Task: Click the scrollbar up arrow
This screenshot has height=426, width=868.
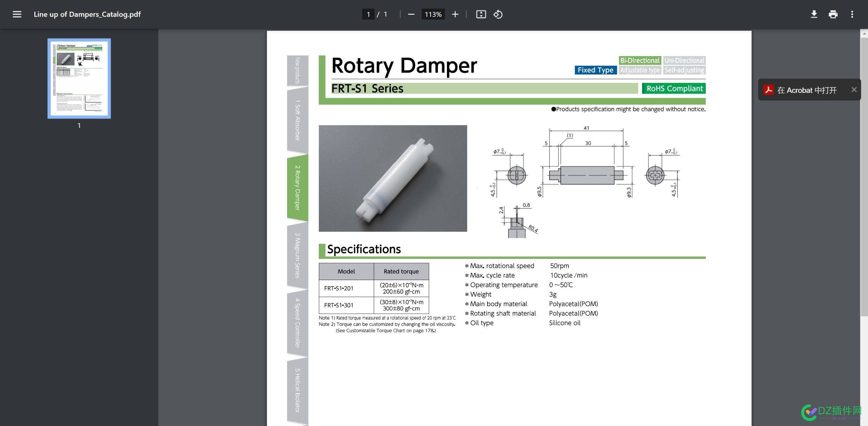Action: coord(864,33)
